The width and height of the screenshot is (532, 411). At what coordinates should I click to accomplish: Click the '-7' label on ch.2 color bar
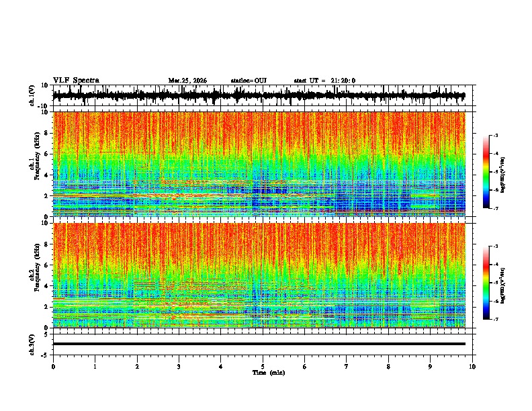click(x=496, y=319)
